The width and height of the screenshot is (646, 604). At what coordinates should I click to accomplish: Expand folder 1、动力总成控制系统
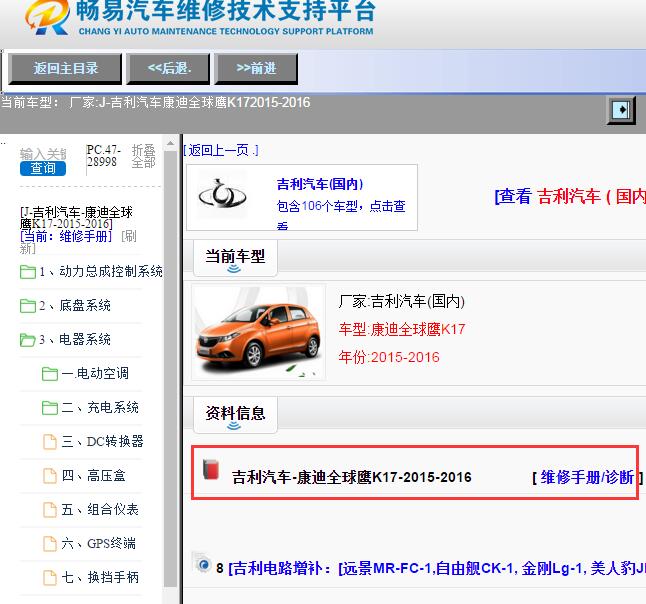[101, 272]
